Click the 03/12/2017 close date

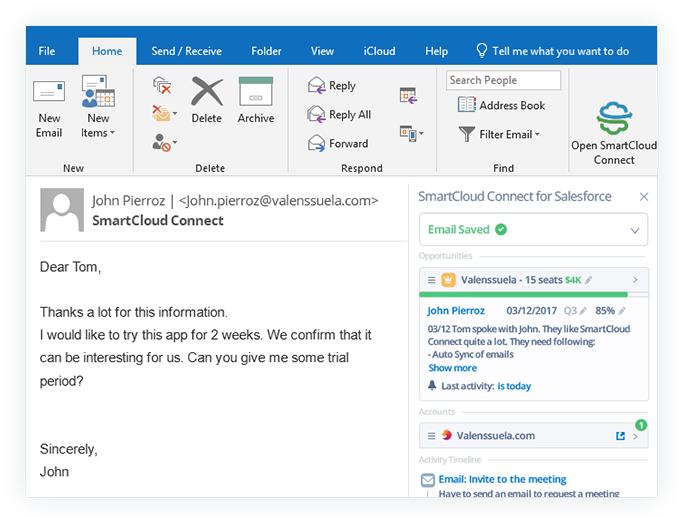[x=531, y=310]
